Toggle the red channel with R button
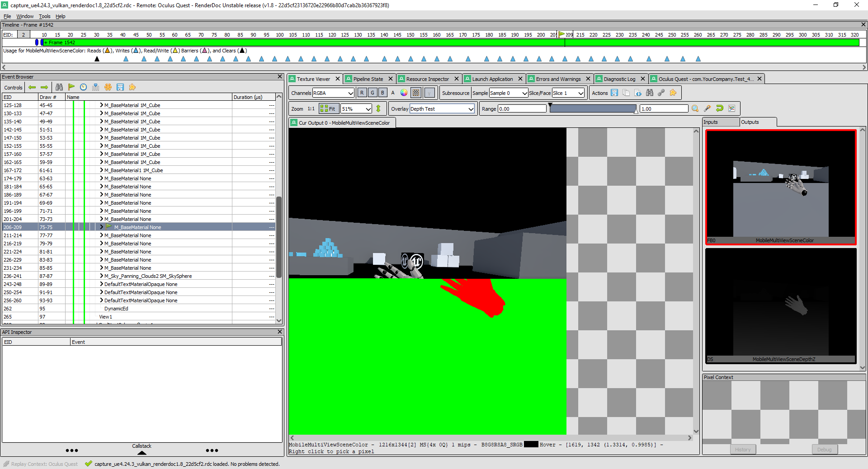 coord(361,93)
